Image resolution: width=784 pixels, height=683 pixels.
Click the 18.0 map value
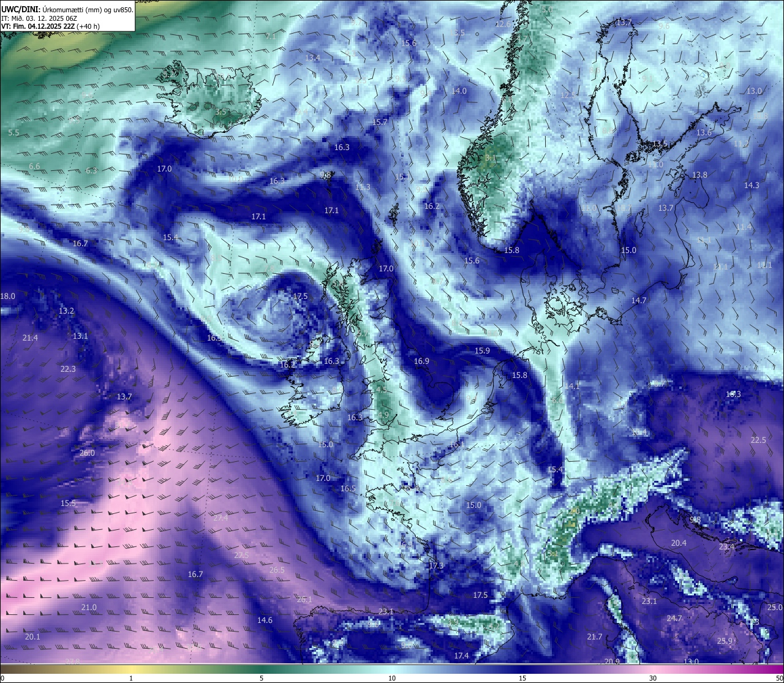[7, 296]
